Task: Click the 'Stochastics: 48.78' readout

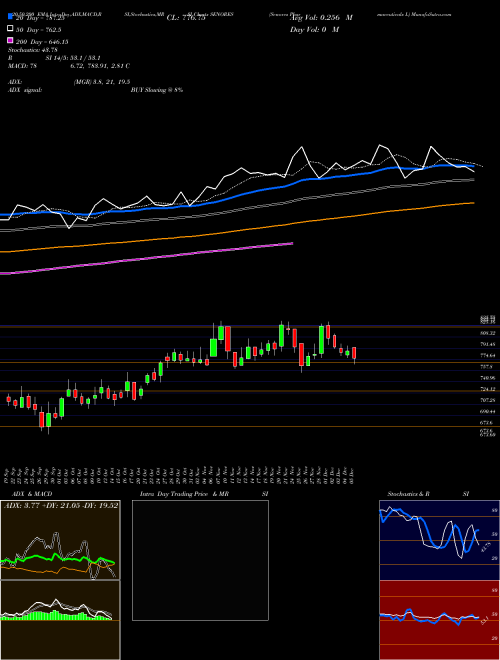Action: [x=33, y=50]
